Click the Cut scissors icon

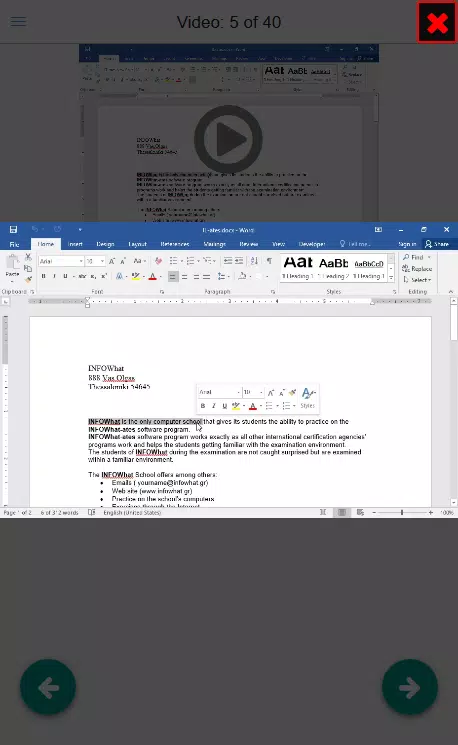pos(28,257)
